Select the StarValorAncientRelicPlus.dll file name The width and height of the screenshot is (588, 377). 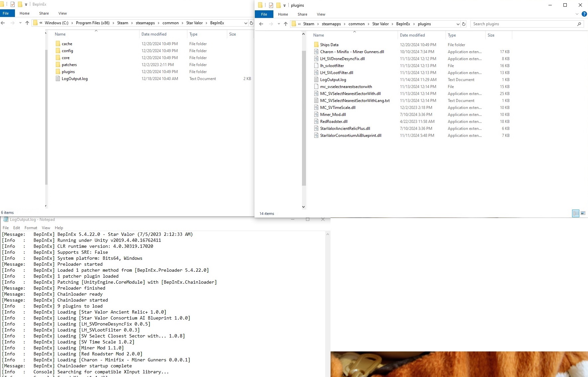coord(345,129)
